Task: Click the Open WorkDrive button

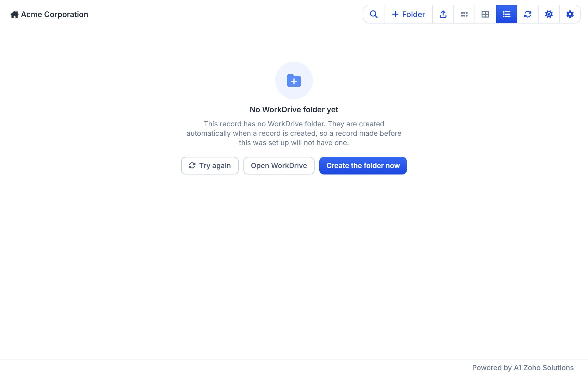Action: [279, 166]
